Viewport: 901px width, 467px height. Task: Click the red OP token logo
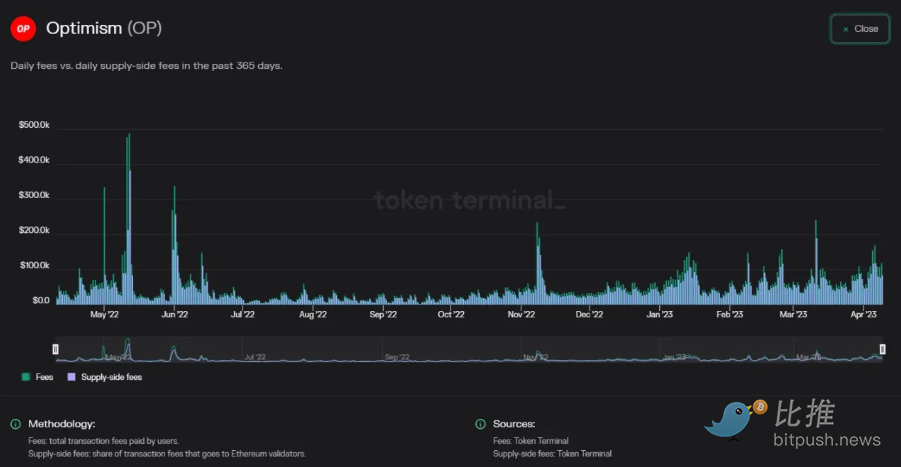point(23,29)
